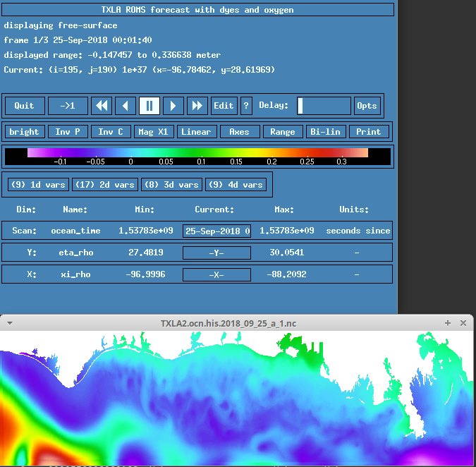Click the Current (i=195, j=190) readout line
Screen dimensions: 476x467
(139, 70)
